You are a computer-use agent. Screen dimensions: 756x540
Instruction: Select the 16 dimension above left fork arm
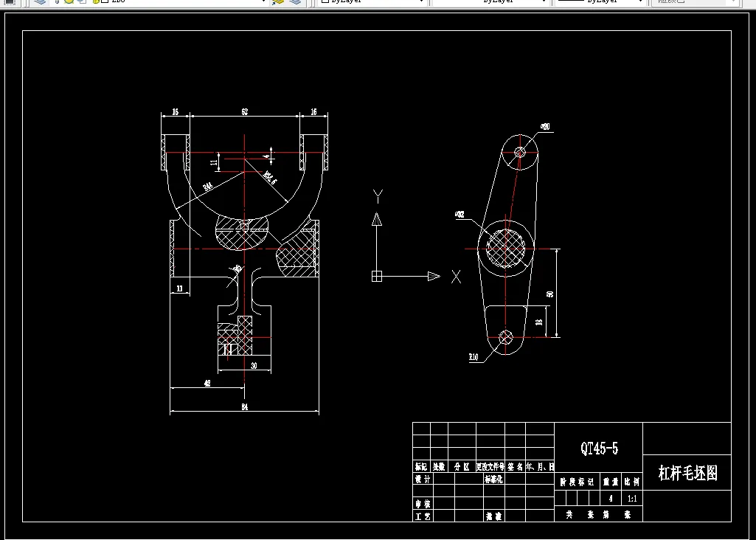[x=175, y=112]
